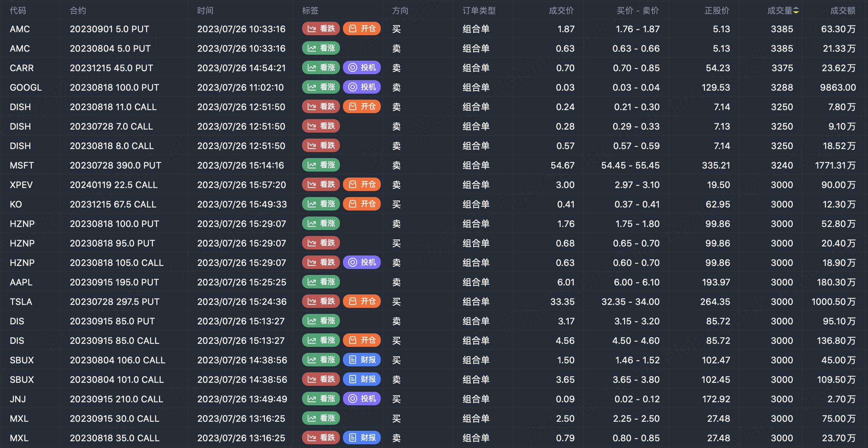
Task: Click the 标签 column header
Action: (x=310, y=11)
